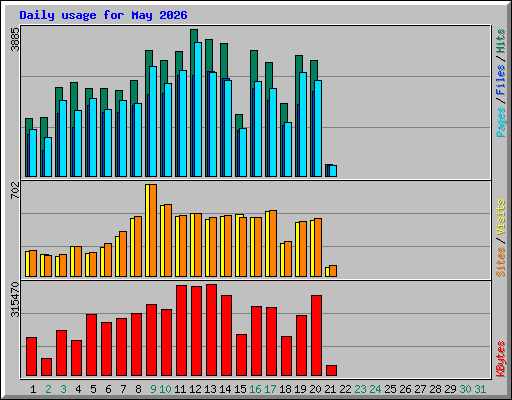Click day 12 on the date axis
Screen dimensions: 512x400
(195, 389)
